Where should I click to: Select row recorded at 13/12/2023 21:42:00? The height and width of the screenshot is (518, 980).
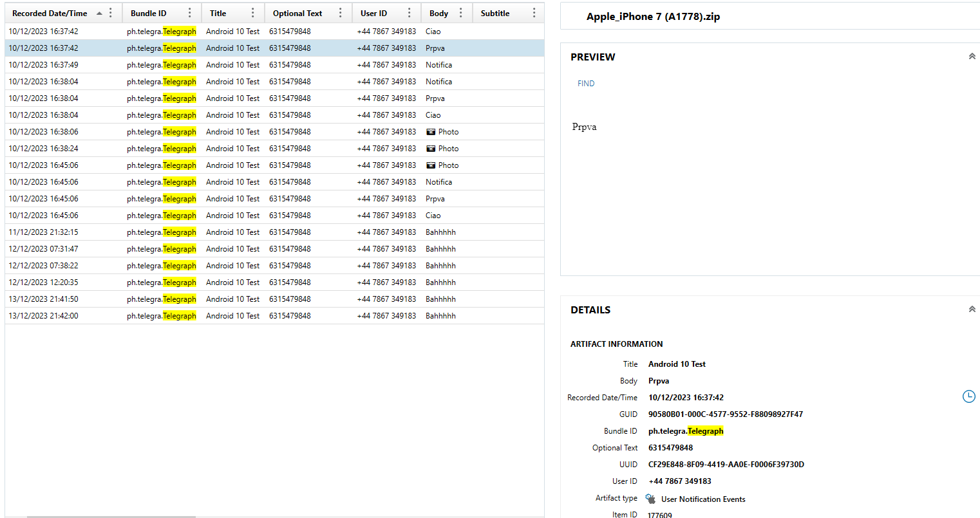pyautogui.click(x=274, y=315)
